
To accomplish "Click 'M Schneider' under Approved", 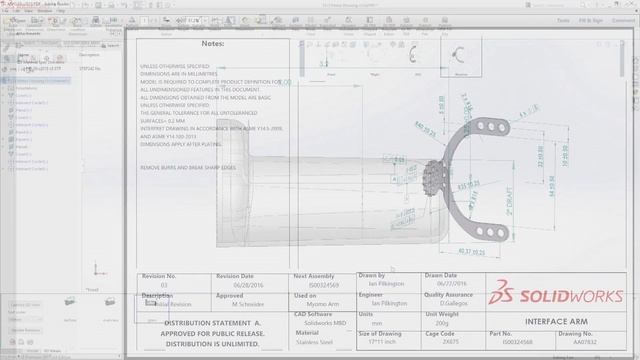I will (x=248, y=304).
